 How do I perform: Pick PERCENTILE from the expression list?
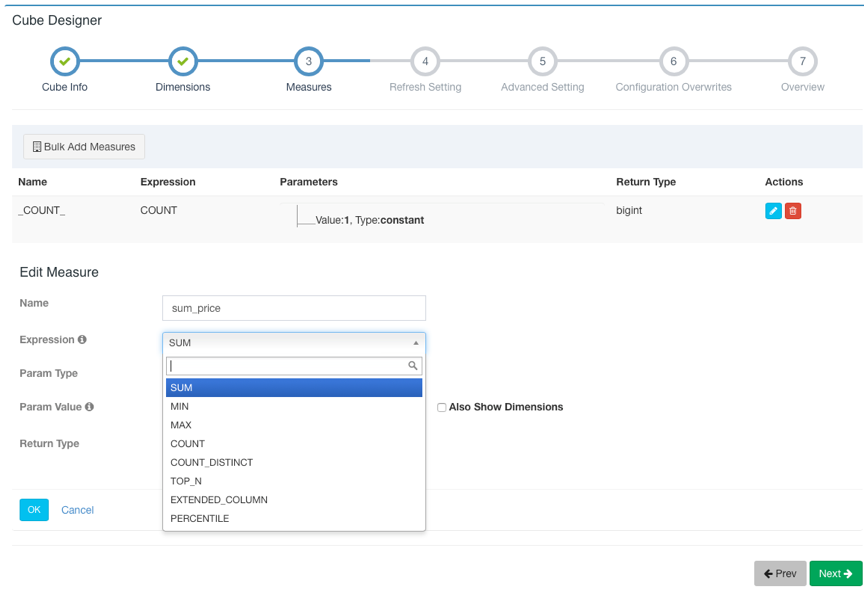[200, 519]
